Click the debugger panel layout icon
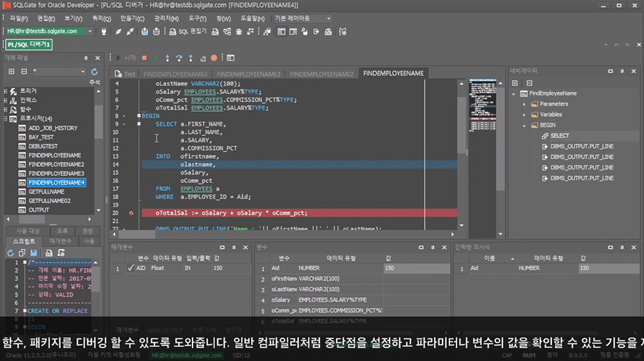This screenshot has width=644, height=361. tap(231, 58)
